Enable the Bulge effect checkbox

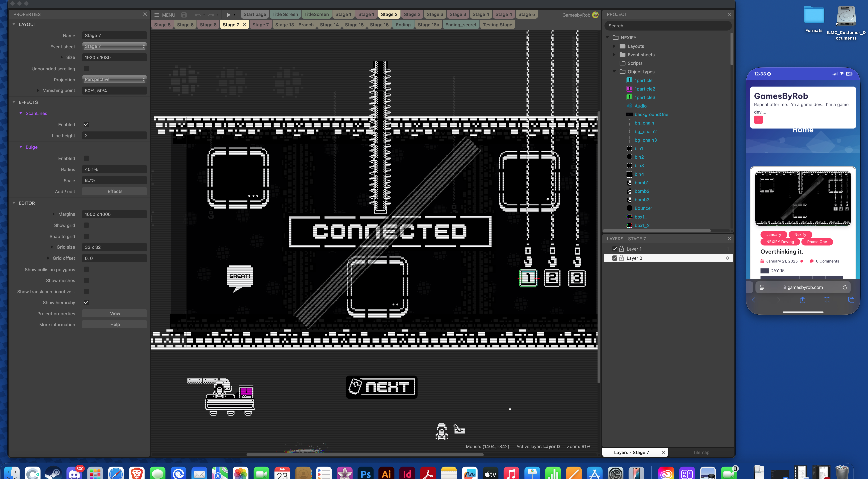(86, 159)
